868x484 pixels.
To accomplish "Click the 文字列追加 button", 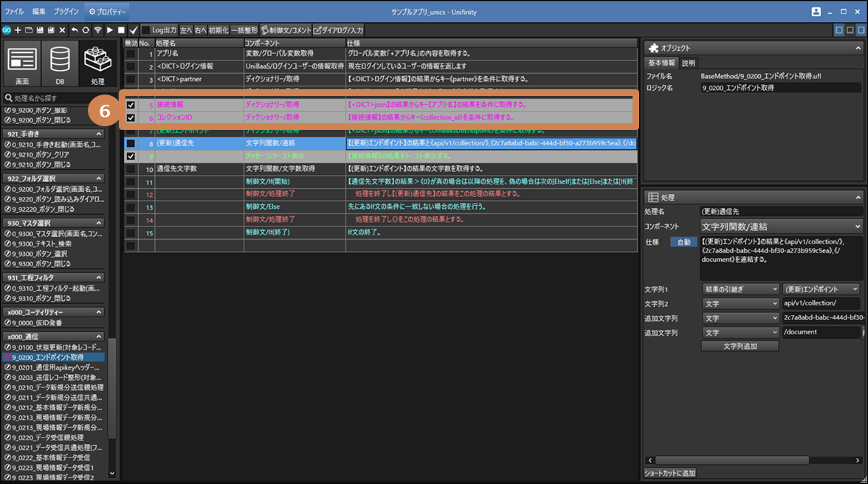I will pos(740,346).
